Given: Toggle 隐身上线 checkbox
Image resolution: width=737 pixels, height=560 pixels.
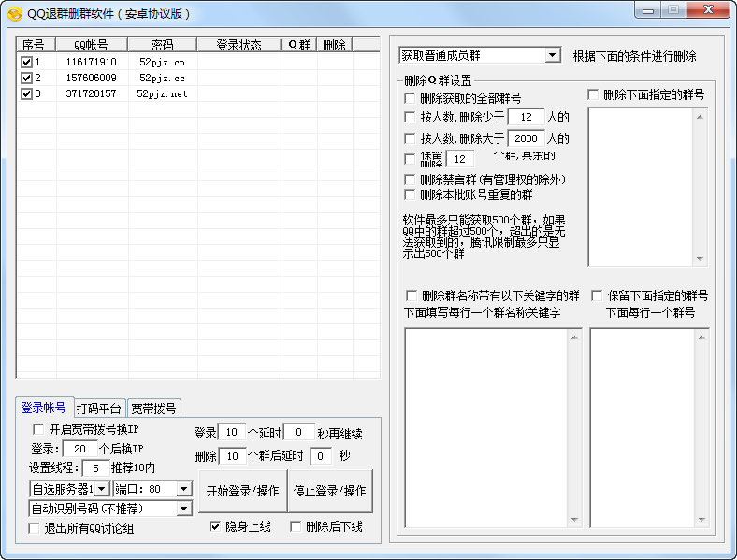Looking at the screenshot, I should click(215, 526).
